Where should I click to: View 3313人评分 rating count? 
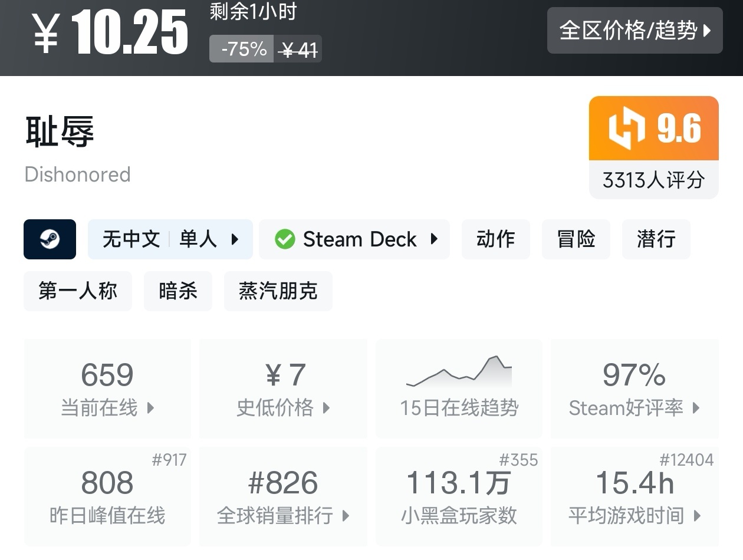tap(654, 180)
